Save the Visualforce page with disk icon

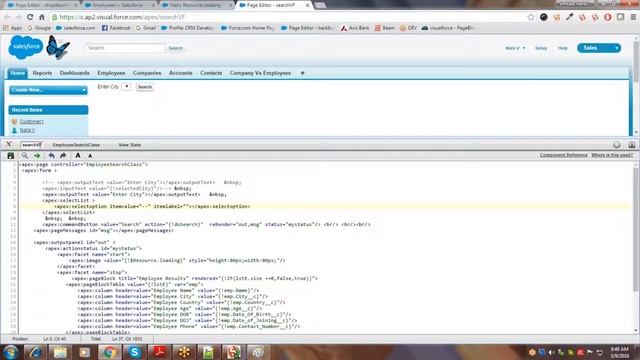point(11,156)
